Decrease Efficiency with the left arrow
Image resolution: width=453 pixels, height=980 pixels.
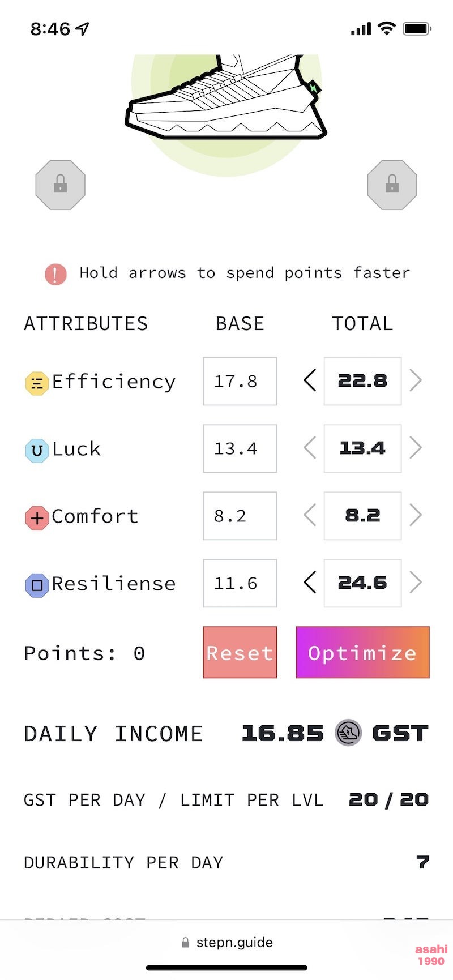[x=309, y=380]
